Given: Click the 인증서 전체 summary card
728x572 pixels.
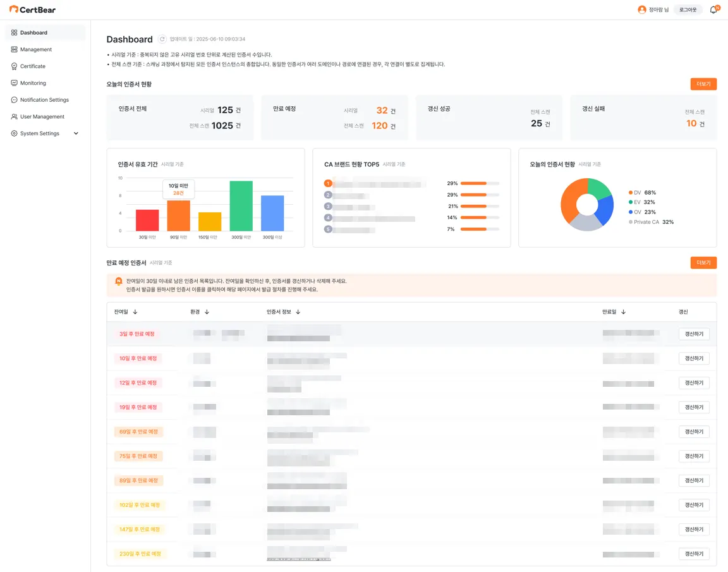Looking at the screenshot, I should [x=179, y=118].
